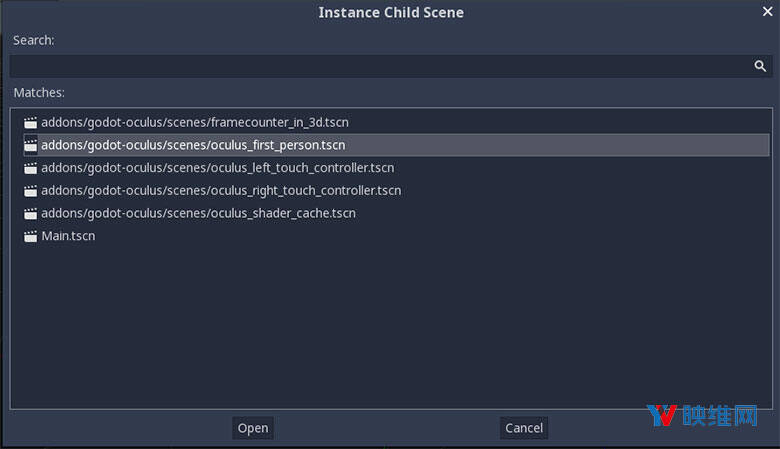Click the magnifier icon in the search box
The height and width of the screenshot is (449, 780).
760,66
